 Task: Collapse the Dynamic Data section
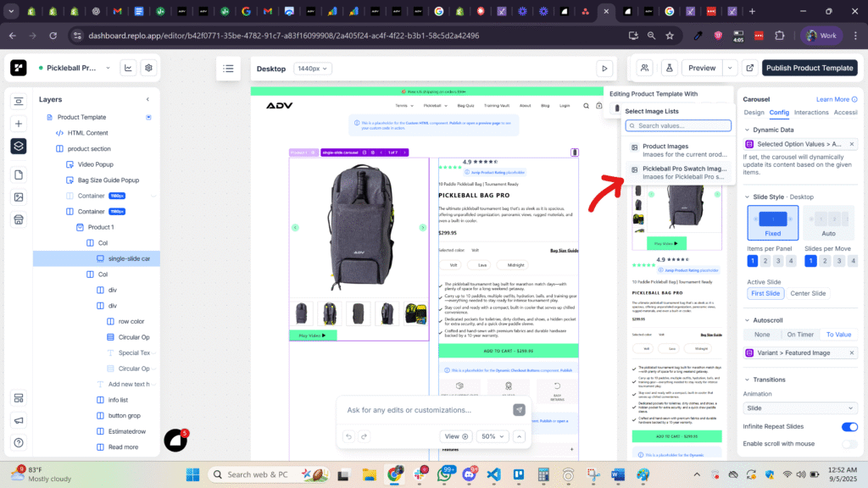747,130
